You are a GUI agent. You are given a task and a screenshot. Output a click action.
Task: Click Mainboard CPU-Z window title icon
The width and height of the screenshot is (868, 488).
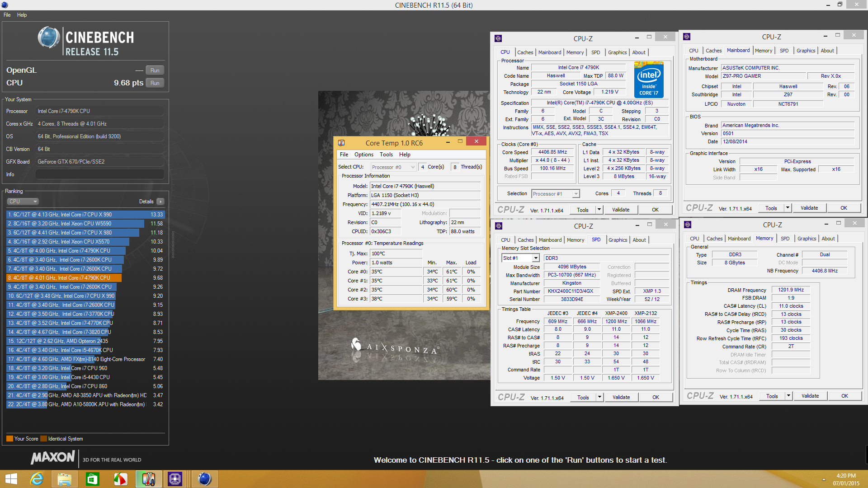[x=687, y=37]
